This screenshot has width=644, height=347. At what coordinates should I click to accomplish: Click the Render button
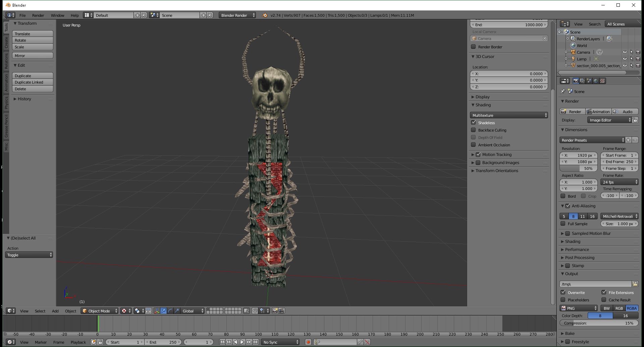coord(572,112)
